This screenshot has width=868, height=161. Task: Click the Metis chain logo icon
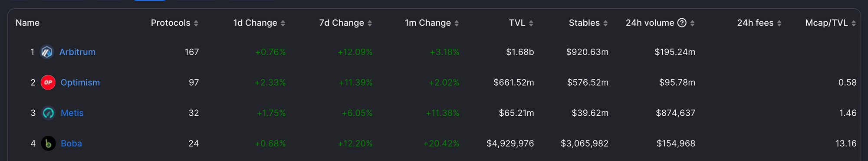coord(48,113)
